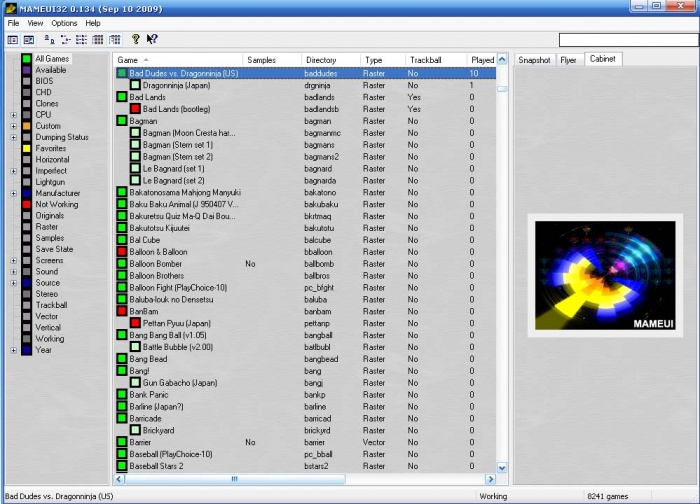The height and width of the screenshot is (504, 700).
Task: Toggle the screenshot area toolbar icon
Action: tap(29, 39)
